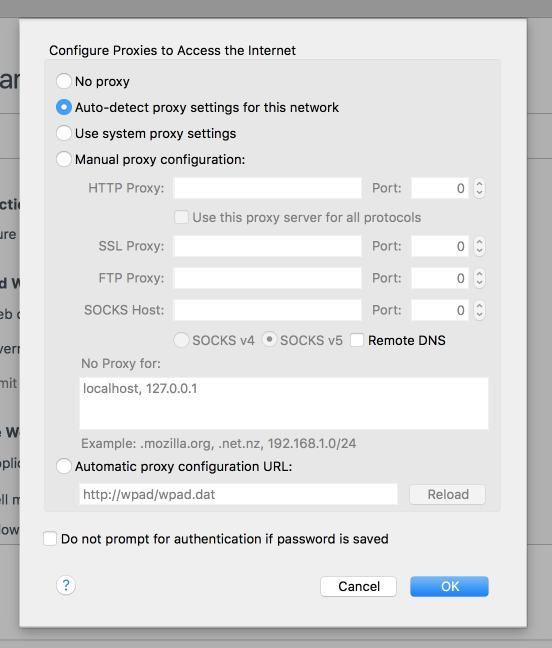Click the Reload button
This screenshot has width=552, height=648.
coord(447,494)
